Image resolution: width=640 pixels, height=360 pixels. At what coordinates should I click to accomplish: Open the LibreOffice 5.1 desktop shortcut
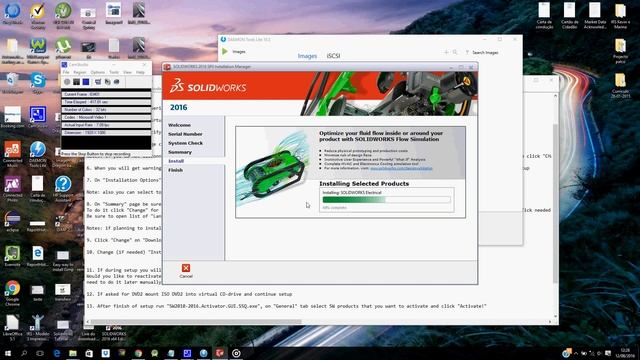[x=12, y=328]
